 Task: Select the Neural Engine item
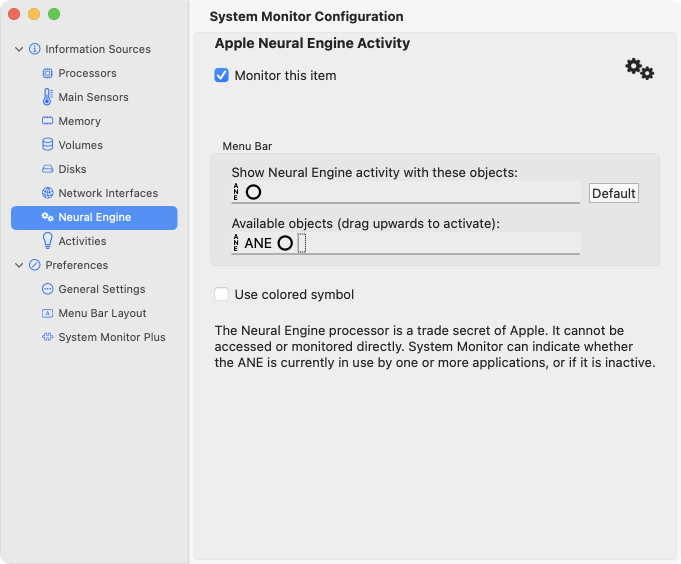[x=94, y=218]
